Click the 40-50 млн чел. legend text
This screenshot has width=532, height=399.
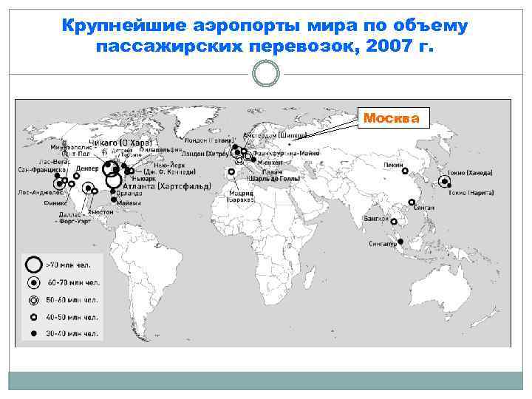click(72, 318)
